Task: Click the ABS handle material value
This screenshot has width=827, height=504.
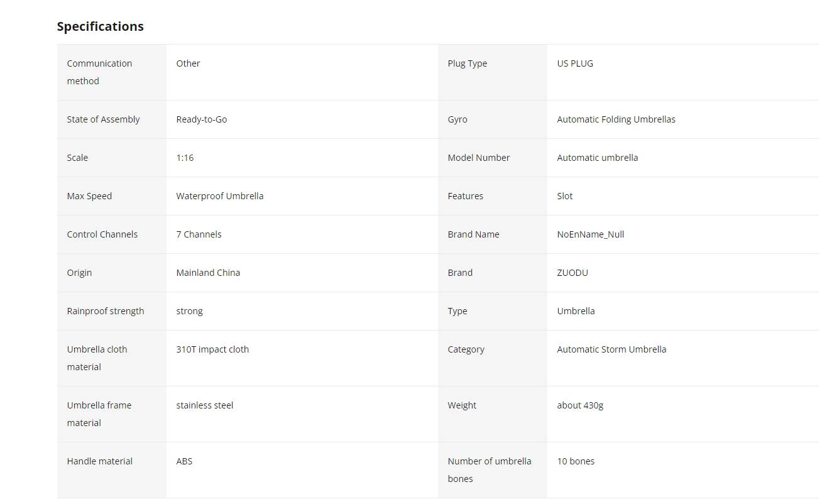Action: 184,461
